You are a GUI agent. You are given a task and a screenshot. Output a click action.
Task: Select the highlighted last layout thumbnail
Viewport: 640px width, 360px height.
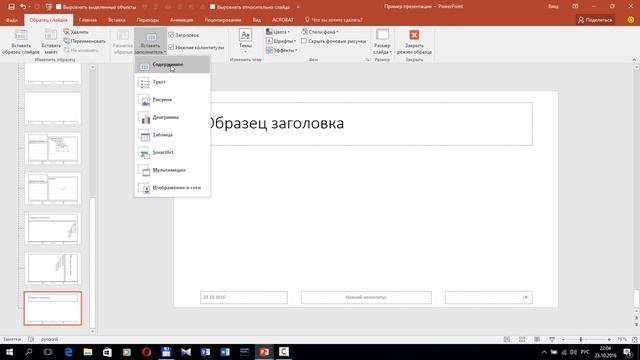click(53, 308)
